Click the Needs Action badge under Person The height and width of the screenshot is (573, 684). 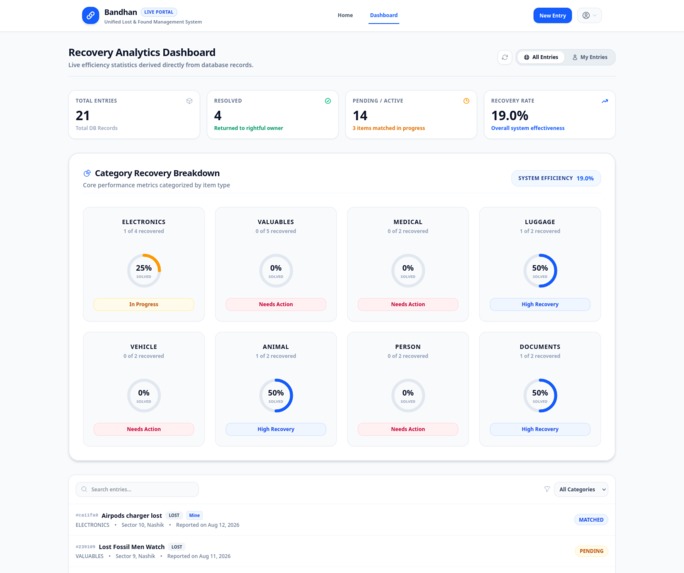(408, 429)
